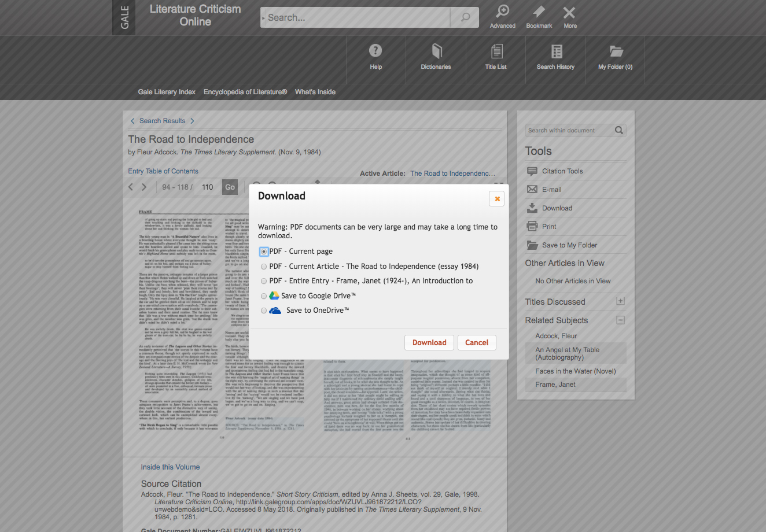This screenshot has height=532, width=766.
Task: Click Save to My Folder text link
Action: pyautogui.click(x=569, y=245)
